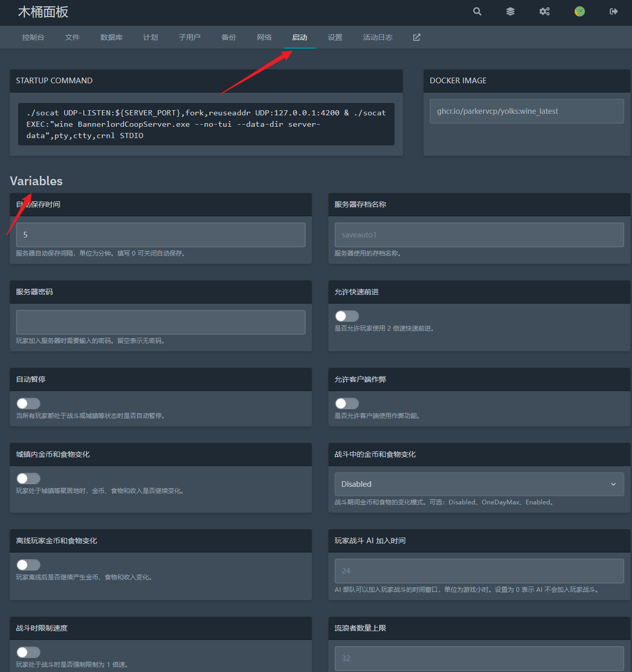The image size is (632, 672).
Task: Click the sign out icon
Action: (614, 11)
